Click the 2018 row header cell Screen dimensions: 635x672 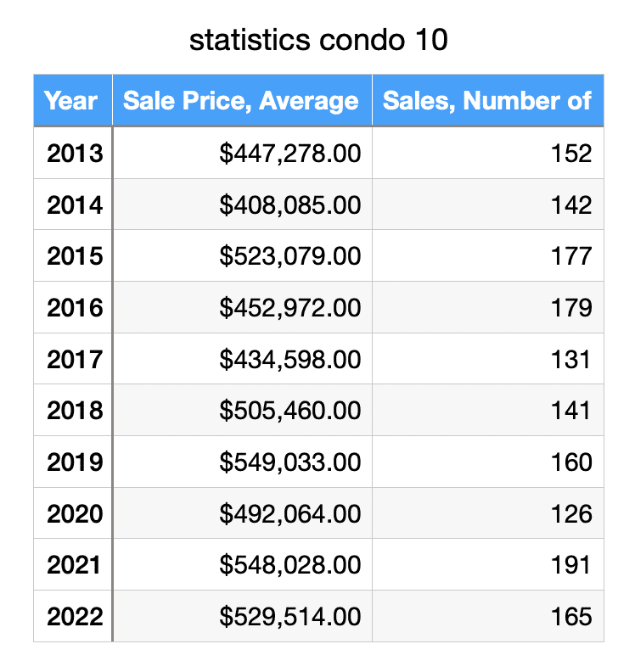point(74,411)
